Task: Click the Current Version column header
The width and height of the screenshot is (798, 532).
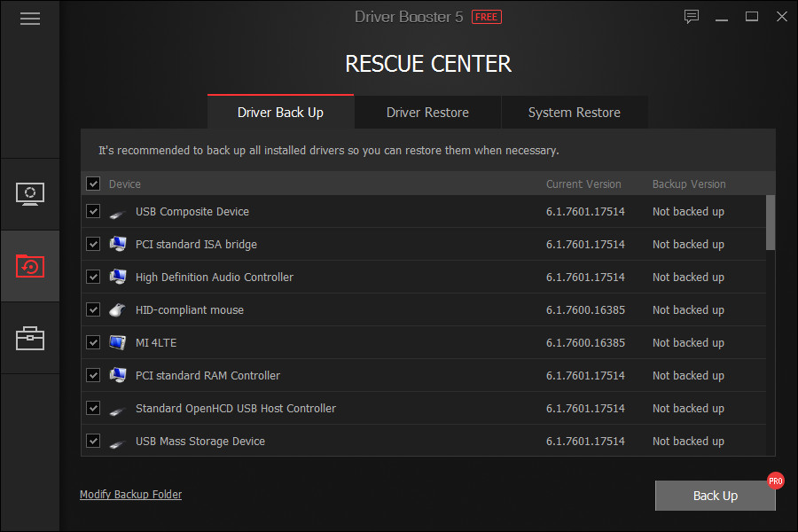Action: 583,184
